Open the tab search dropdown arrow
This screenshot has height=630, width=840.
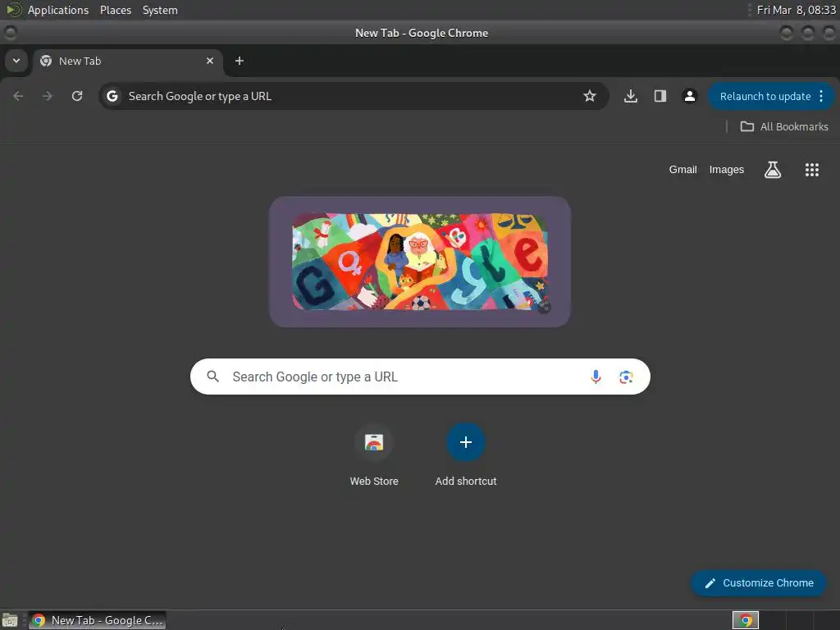16,61
